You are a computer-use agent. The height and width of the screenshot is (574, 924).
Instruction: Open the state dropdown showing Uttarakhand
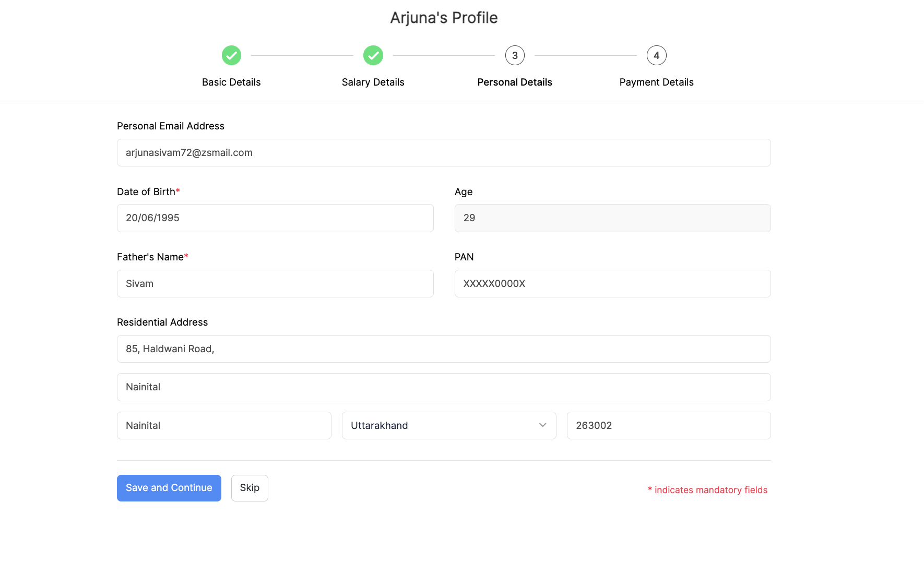[x=449, y=425]
